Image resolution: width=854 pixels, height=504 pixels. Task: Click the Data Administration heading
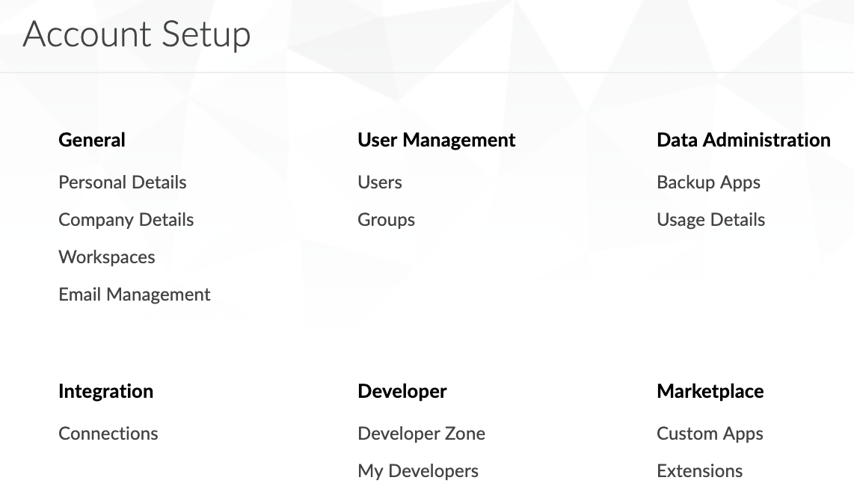point(743,140)
